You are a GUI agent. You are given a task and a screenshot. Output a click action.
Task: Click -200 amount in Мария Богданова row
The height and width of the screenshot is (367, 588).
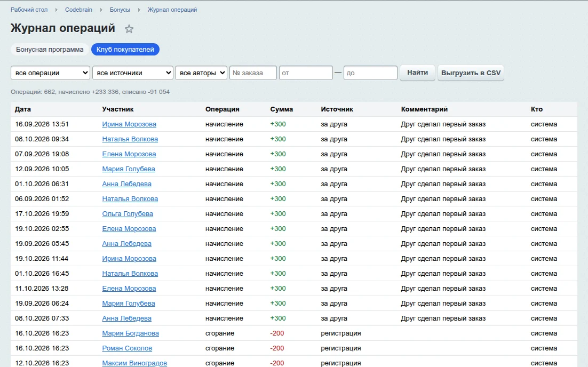coord(277,333)
